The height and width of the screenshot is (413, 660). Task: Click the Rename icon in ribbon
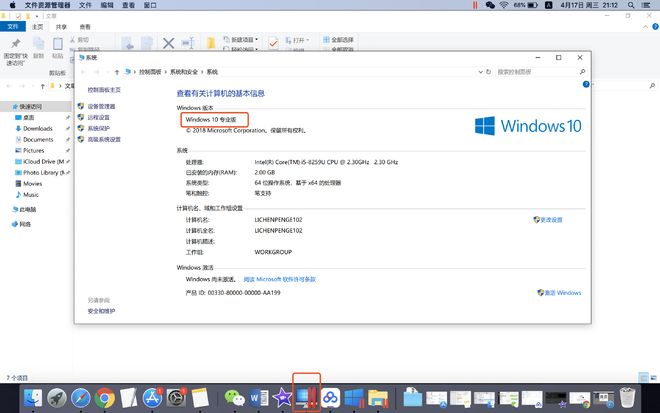[x=188, y=43]
